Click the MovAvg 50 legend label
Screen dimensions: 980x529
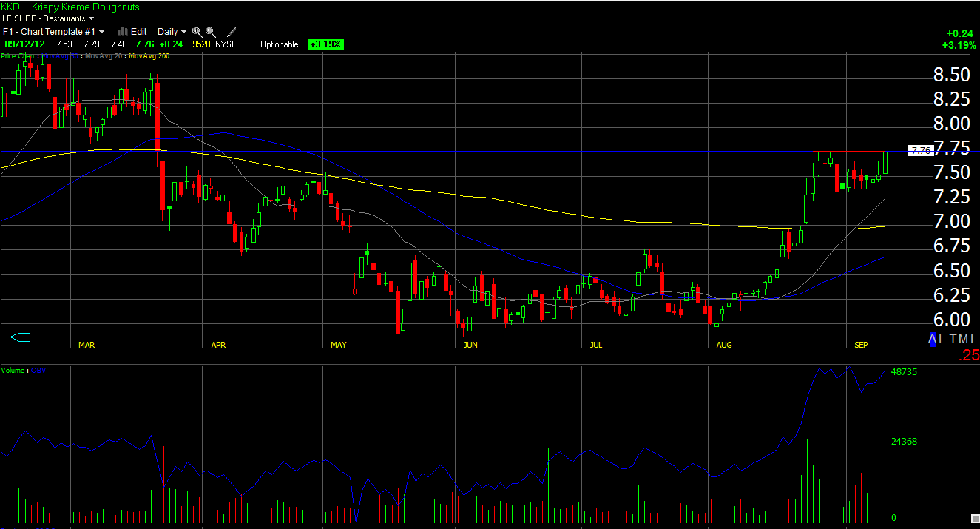(x=61, y=56)
